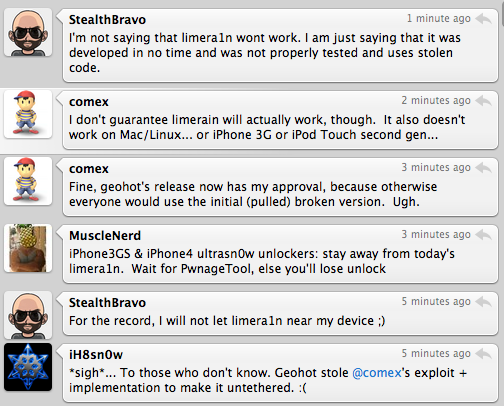Viewport: 504px width, 406px height.
Task: Open MuscleNerd's '3 minutes ago' timestamp
Action: (436, 234)
